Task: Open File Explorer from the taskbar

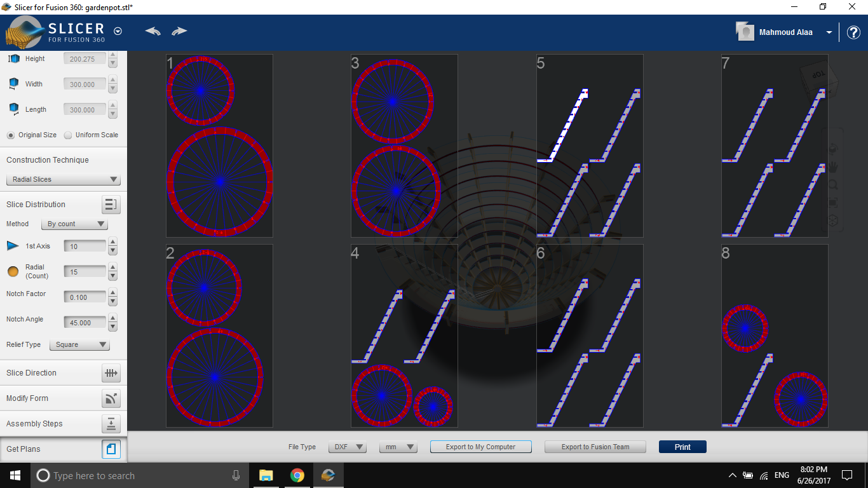Action: [266, 475]
